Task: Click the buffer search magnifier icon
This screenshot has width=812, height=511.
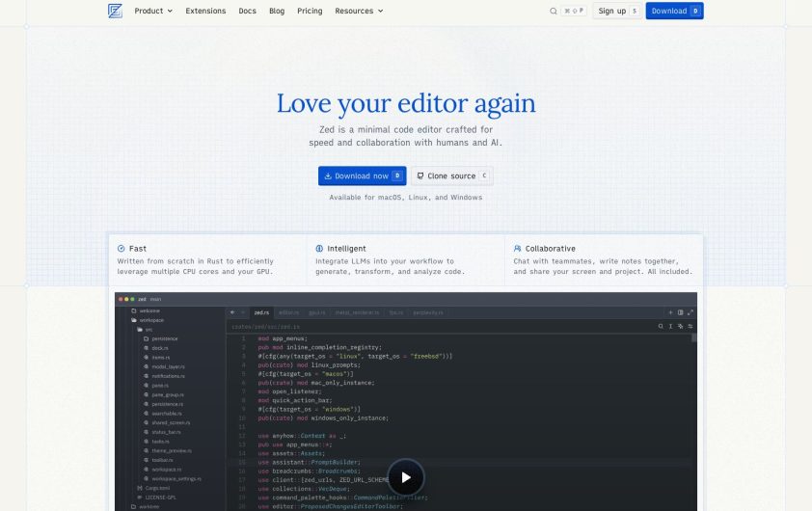Action: 661,326
